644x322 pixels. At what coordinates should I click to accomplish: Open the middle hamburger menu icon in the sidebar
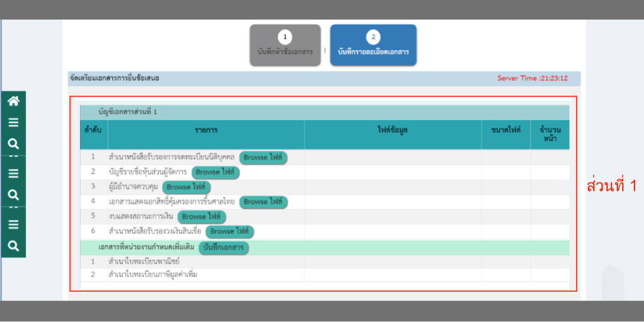13,173
